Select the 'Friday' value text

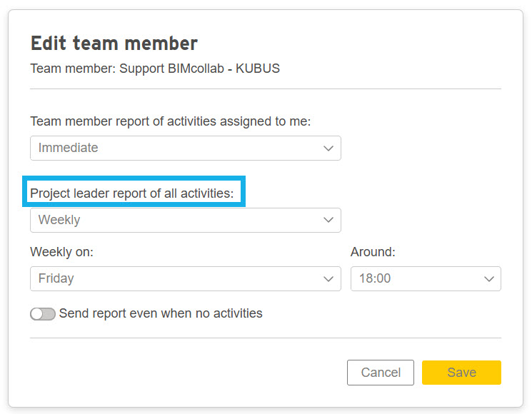(56, 278)
